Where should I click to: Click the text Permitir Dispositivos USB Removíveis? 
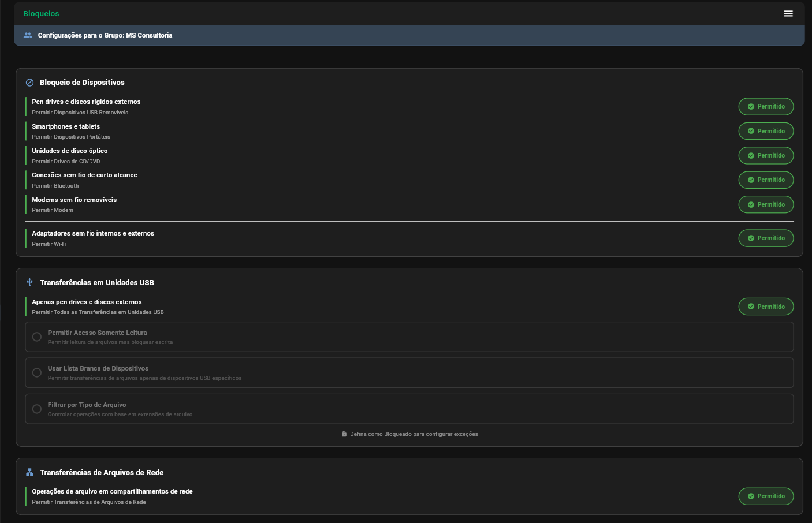pyautogui.click(x=80, y=113)
